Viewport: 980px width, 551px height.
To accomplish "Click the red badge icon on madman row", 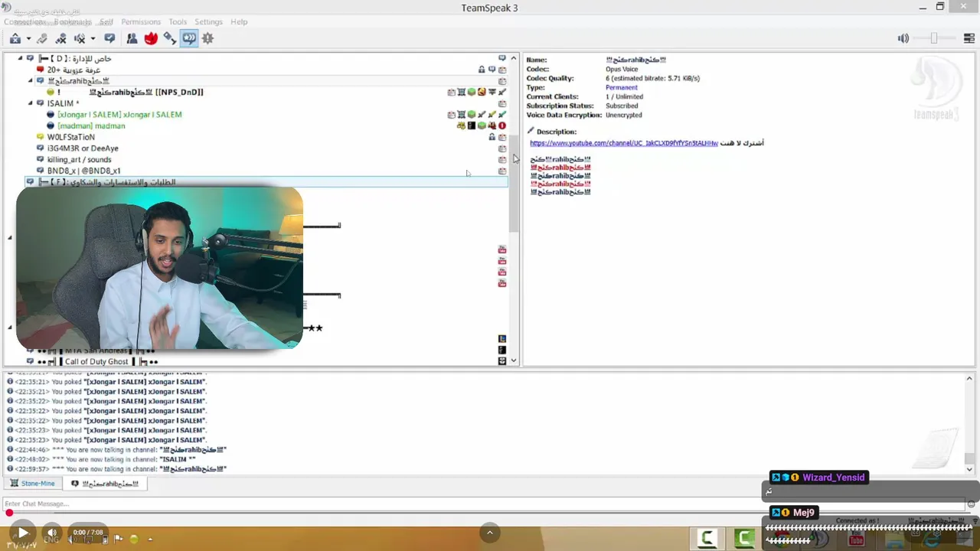I will pyautogui.click(x=502, y=126).
